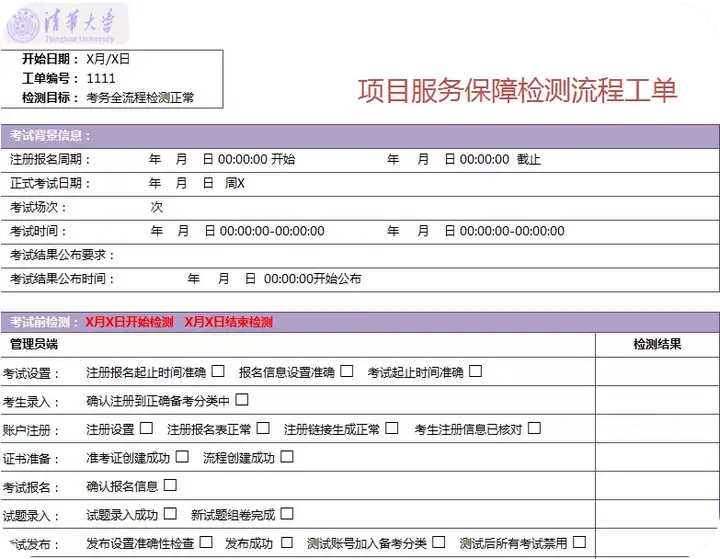Click the 考试背景信息 section header
This screenshot has width=720, height=559.
(360, 136)
